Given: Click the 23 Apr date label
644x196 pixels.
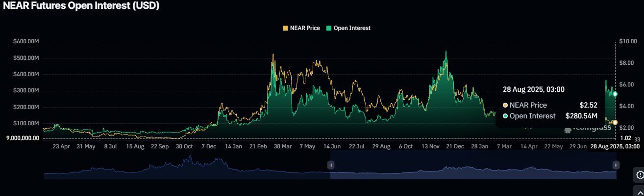Looking at the screenshot, I should point(61,146).
